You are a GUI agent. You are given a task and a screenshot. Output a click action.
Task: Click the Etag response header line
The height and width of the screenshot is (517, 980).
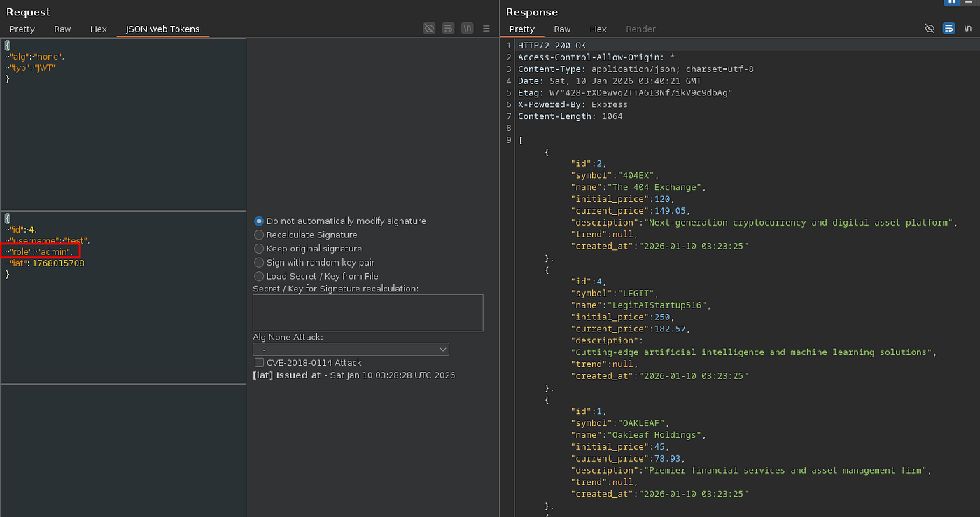tap(625, 92)
